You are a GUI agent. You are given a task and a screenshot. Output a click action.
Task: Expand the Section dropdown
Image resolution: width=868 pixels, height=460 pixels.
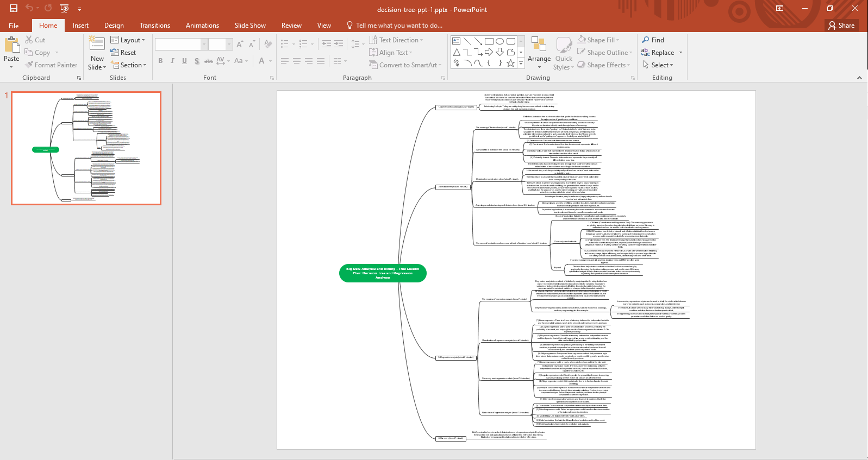tap(129, 65)
